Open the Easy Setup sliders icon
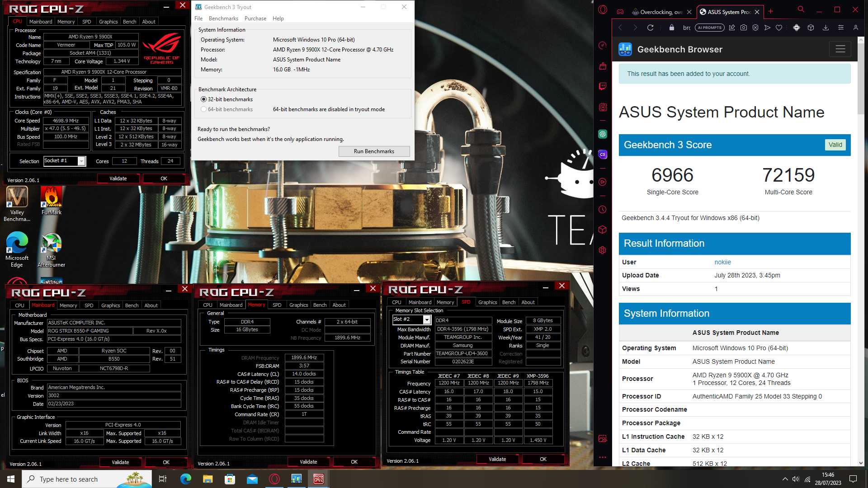This screenshot has width=868, height=488. (x=840, y=28)
